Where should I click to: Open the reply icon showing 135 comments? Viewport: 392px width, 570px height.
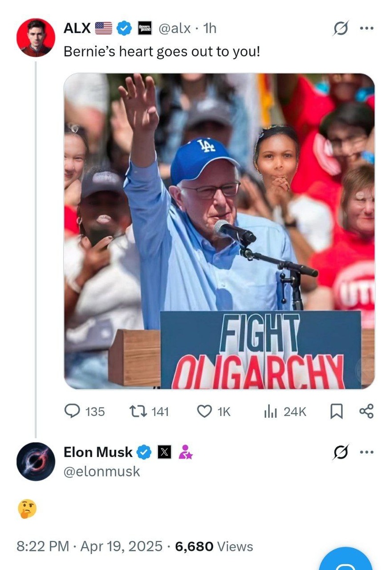(x=72, y=411)
